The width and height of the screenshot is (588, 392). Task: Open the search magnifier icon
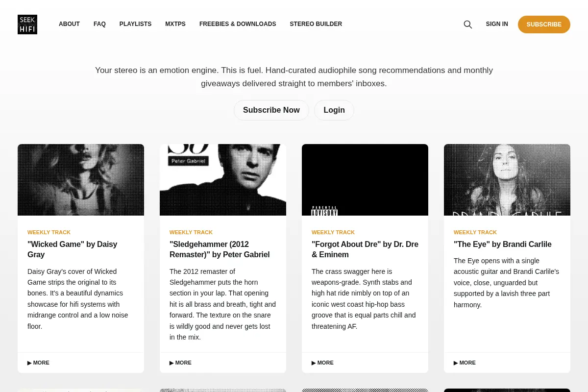(468, 24)
